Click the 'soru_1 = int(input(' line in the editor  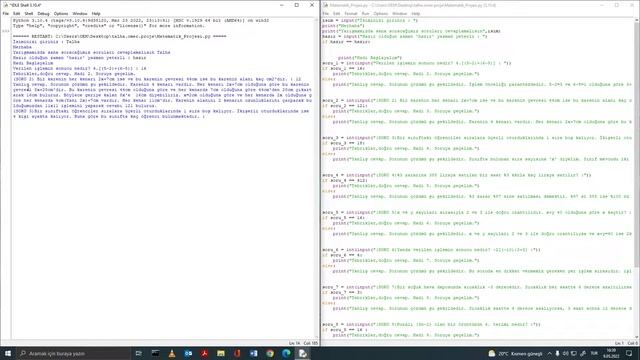[x=416, y=63]
